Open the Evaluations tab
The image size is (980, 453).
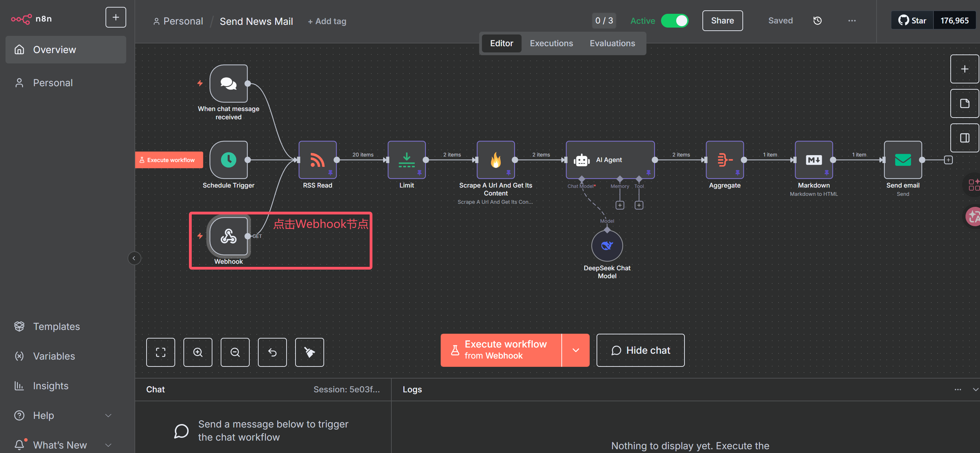[612, 43]
